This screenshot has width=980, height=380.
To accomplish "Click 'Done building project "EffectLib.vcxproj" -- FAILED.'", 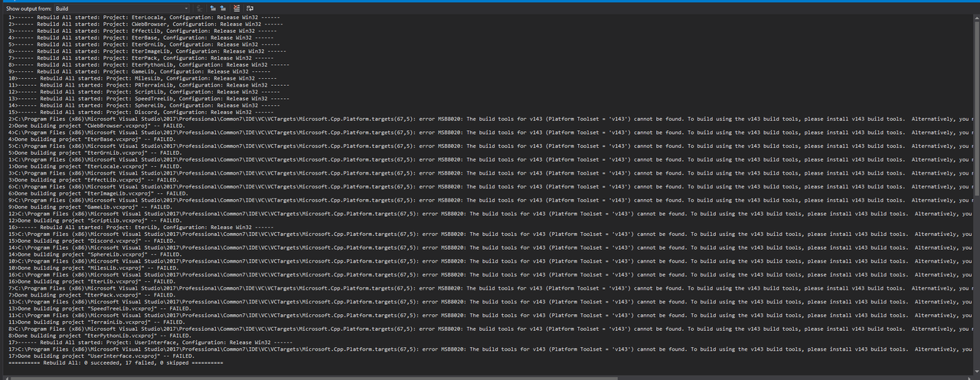I will (93, 179).
